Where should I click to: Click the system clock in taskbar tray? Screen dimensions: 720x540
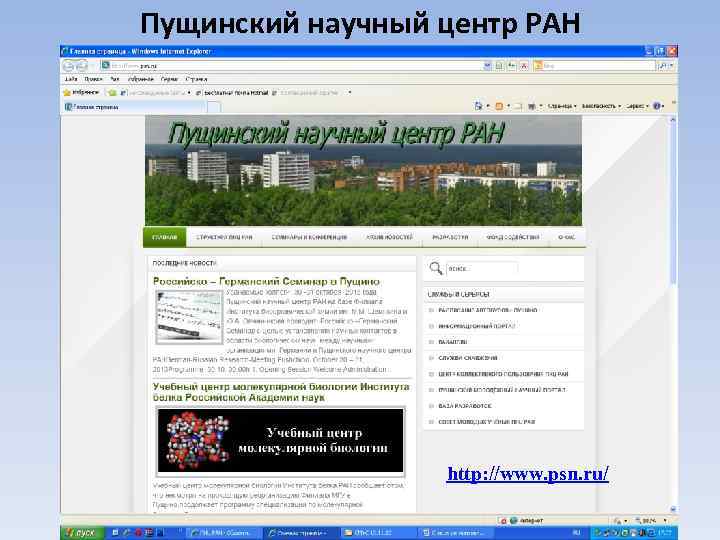(x=664, y=533)
